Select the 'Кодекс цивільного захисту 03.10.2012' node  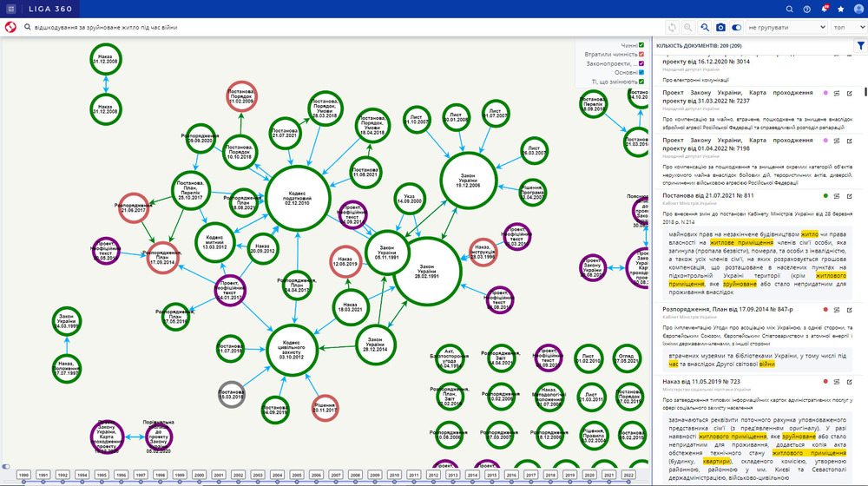pos(292,350)
